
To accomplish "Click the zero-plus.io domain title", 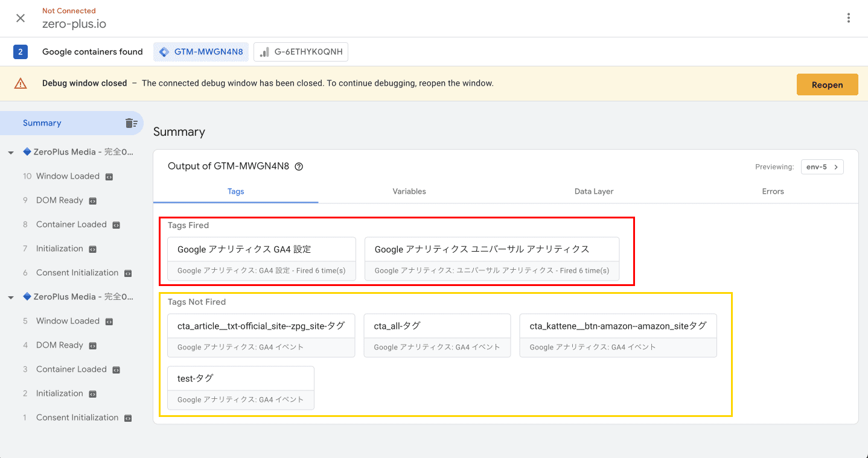I will pos(74,24).
